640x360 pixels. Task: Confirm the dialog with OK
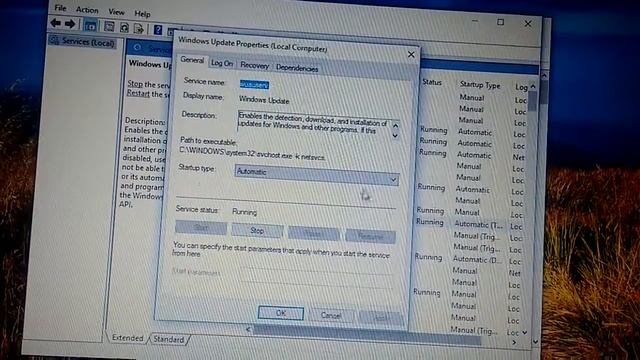point(281,313)
